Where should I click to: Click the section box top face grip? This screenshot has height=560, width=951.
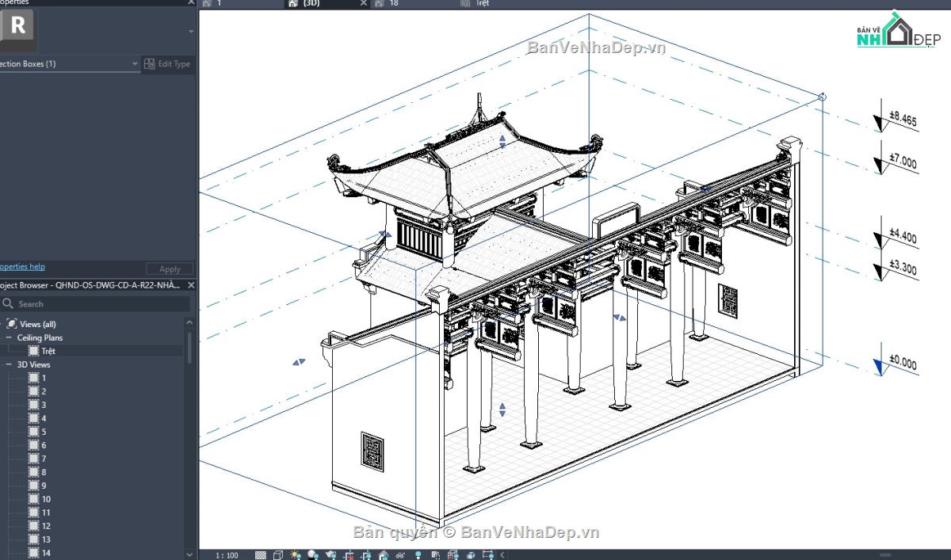[x=502, y=142]
